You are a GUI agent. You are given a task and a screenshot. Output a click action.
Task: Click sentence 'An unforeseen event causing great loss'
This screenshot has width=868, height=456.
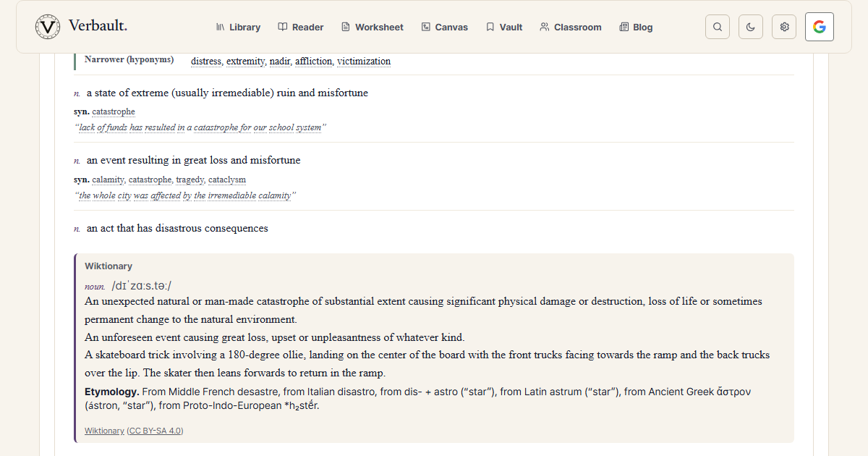275,337
